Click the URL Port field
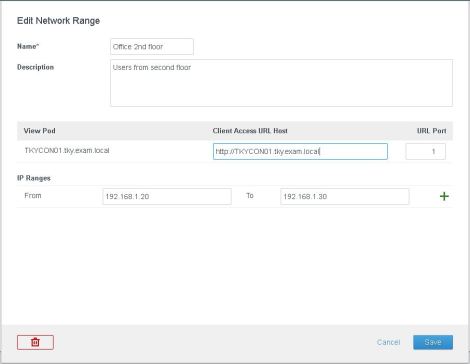This screenshot has height=364, width=470. point(425,151)
